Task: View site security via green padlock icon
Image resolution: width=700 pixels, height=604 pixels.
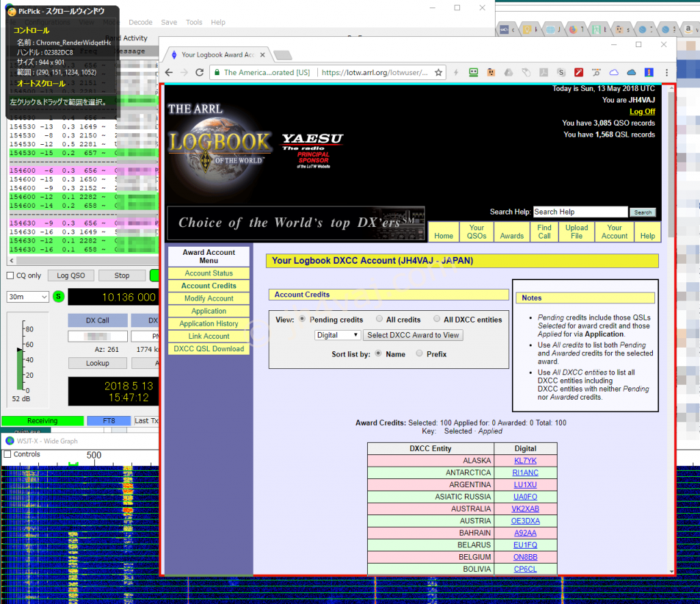Action: (217, 72)
